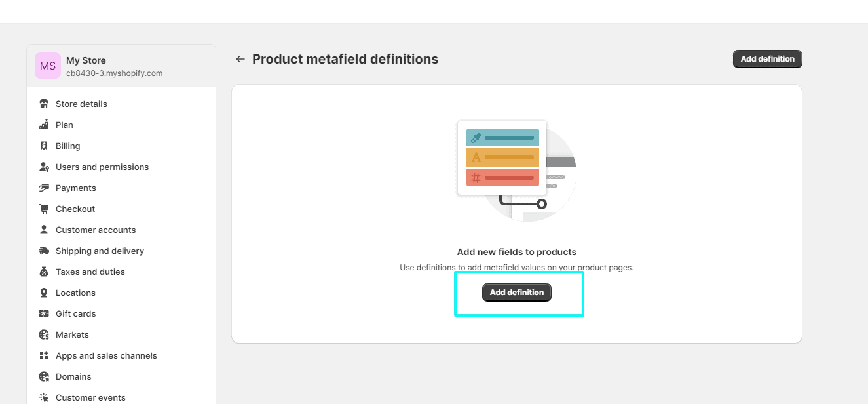
Task: Open Shipping and delivery via the truck icon
Action: click(x=44, y=251)
